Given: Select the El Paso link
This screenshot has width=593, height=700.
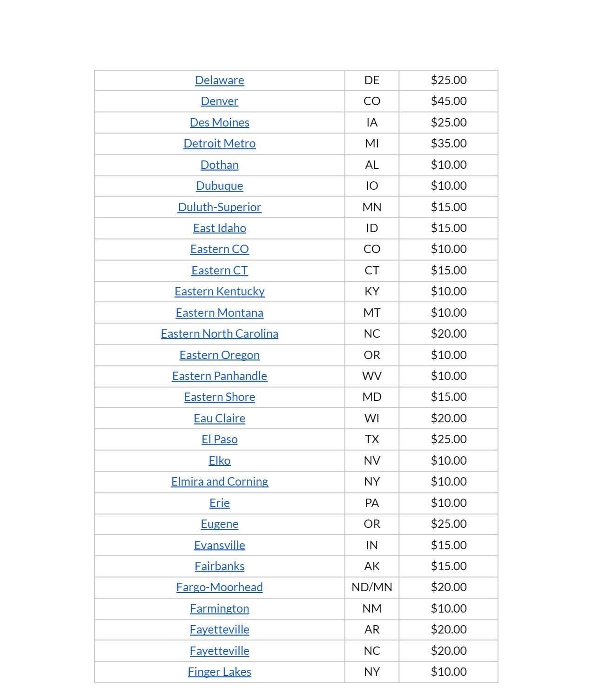Looking at the screenshot, I should [219, 440].
